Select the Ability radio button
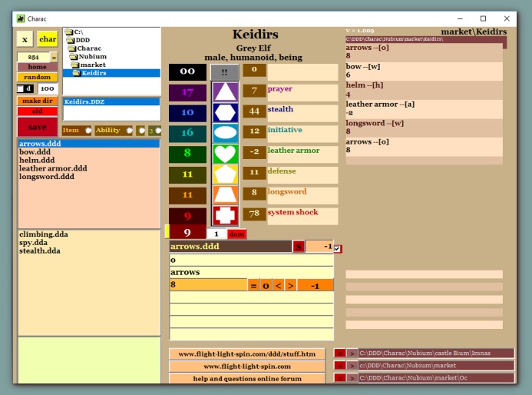Screen dimensions: 532x395 click(127, 131)
